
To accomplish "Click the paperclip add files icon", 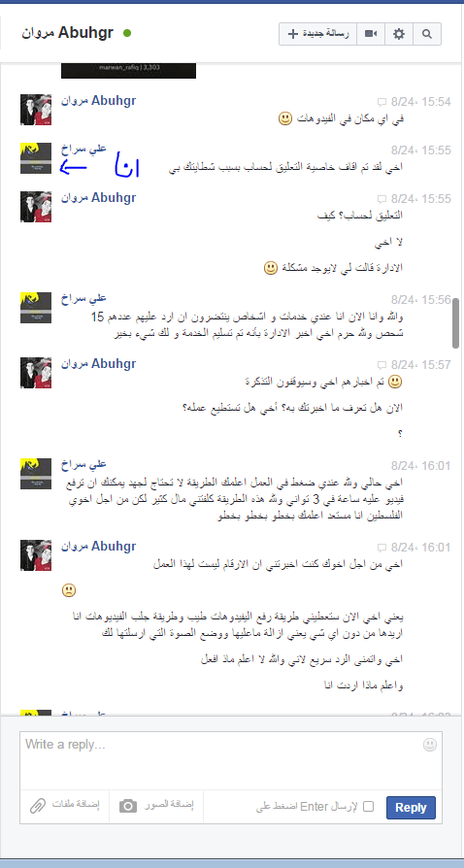I will [x=37, y=806].
